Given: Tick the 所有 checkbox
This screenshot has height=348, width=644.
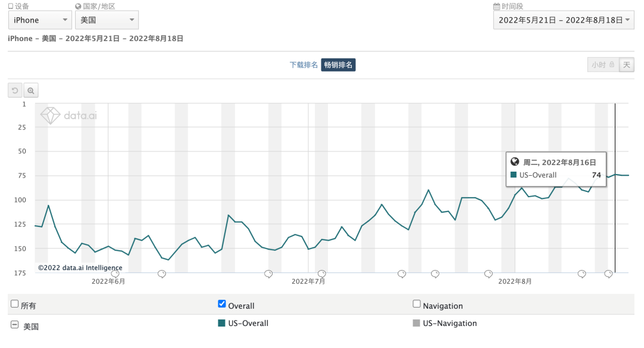Looking at the screenshot, I should click(x=15, y=304).
